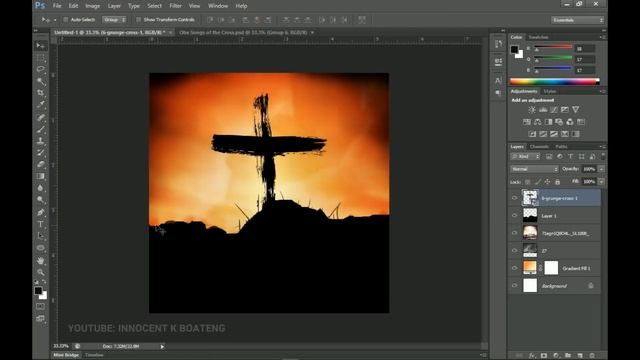
Task: Hide the grunge-cross layer
Action: 514,198
